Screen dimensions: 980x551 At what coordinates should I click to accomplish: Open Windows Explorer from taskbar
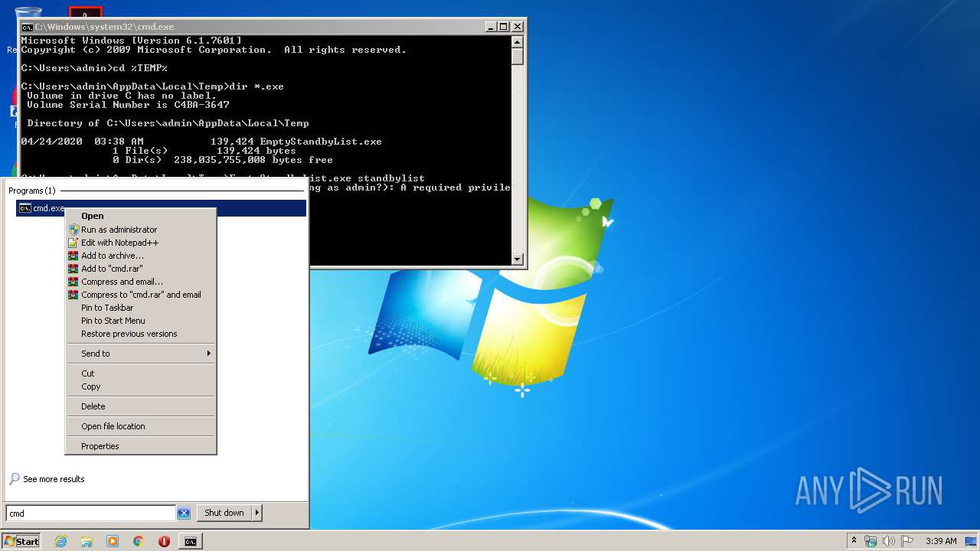87,541
